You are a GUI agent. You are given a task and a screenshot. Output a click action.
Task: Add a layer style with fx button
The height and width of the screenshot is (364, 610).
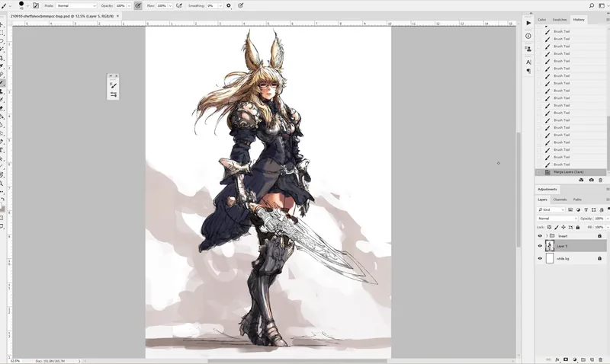[557, 359]
